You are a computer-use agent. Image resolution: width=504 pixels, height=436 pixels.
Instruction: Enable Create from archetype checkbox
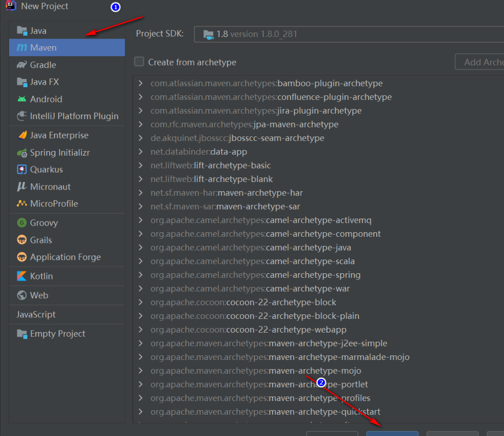139,61
